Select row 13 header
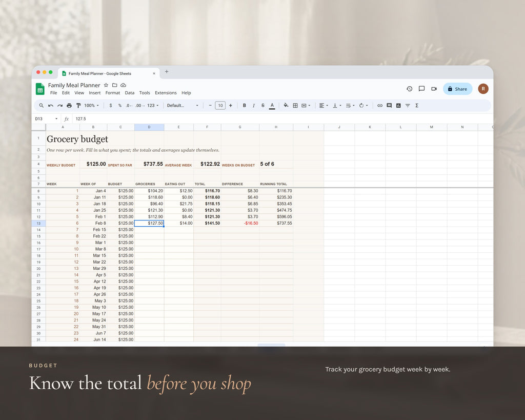The height and width of the screenshot is (420, 525). pos(38,224)
